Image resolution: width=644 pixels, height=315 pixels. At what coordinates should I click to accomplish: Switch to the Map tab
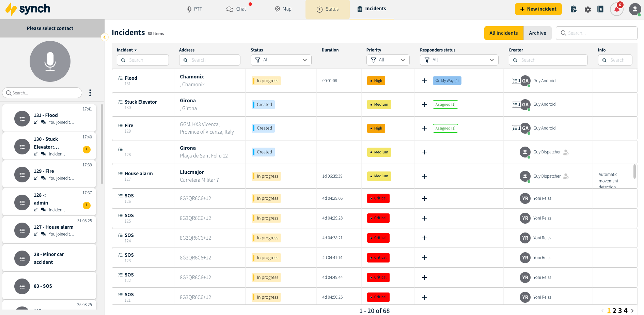coord(283,9)
